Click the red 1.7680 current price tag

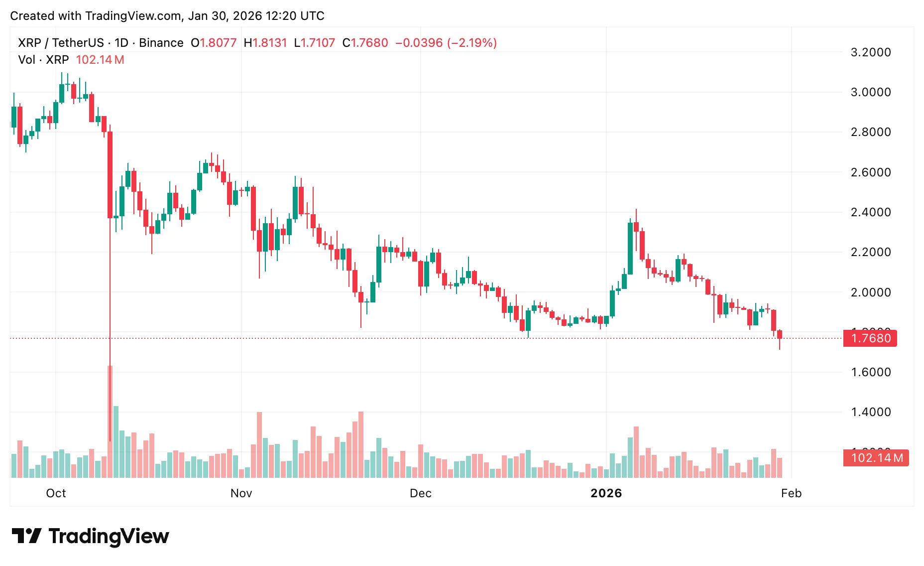(870, 338)
